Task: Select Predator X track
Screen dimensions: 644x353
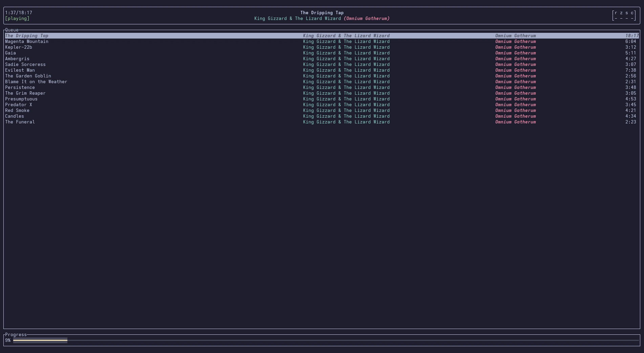Action: (x=322, y=104)
